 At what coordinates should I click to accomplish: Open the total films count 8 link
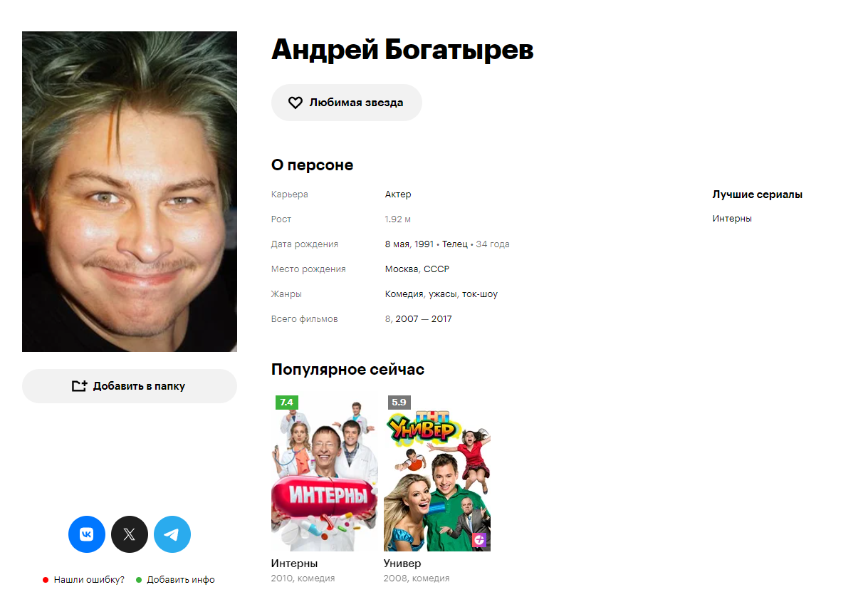coord(388,318)
